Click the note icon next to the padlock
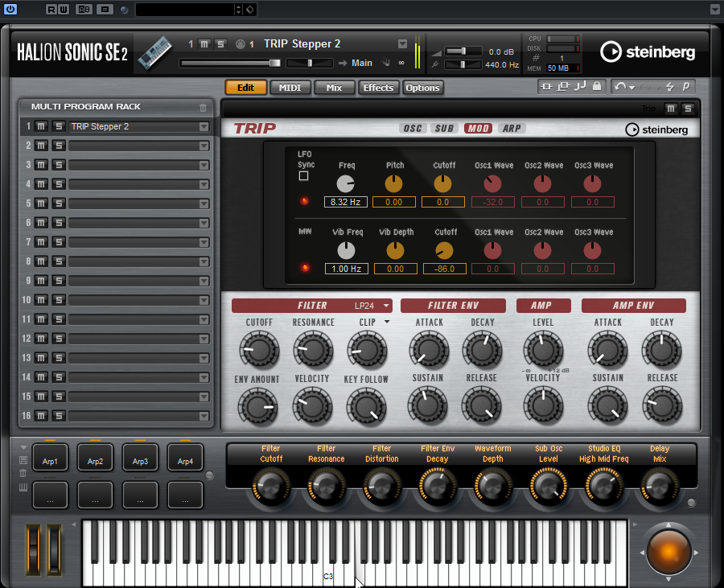The height and width of the screenshot is (588, 724). [x=580, y=86]
